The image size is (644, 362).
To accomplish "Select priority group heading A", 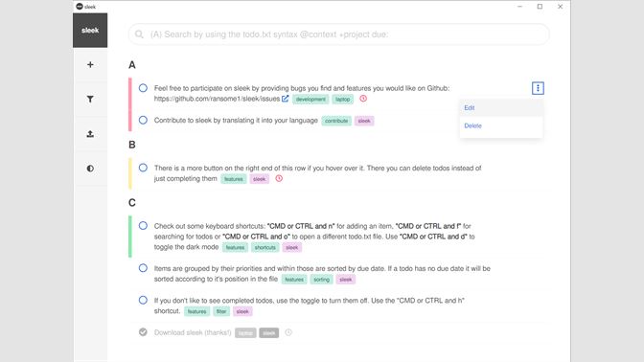I will pyautogui.click(x=132, y=65).
